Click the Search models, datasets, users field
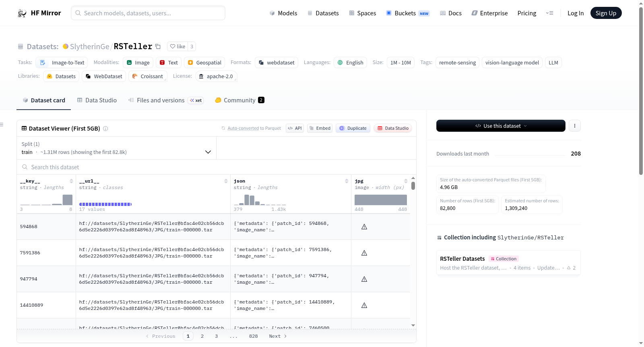Image resolution: width=644 pixels, height=347 pixels. tap(148, 13)
